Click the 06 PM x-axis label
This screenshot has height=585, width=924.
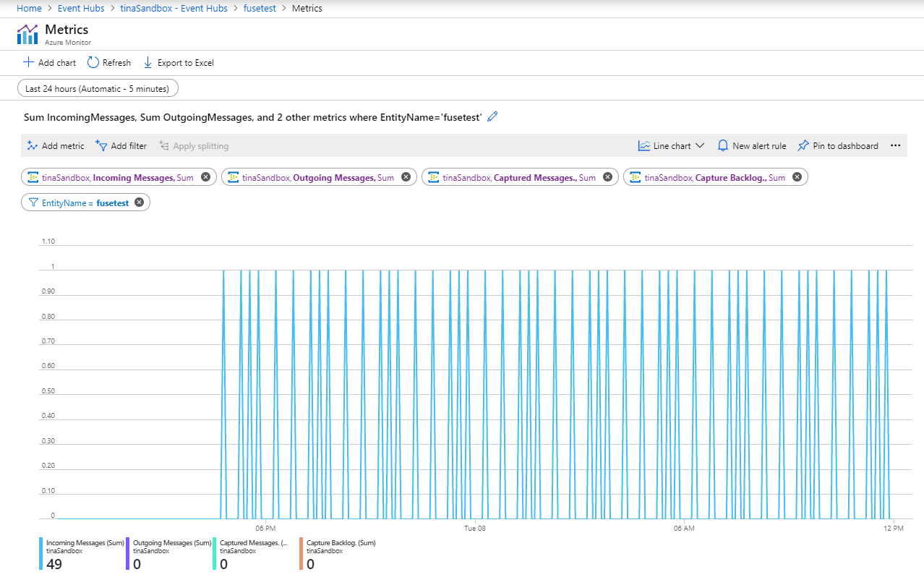click(x=265, y=529)
